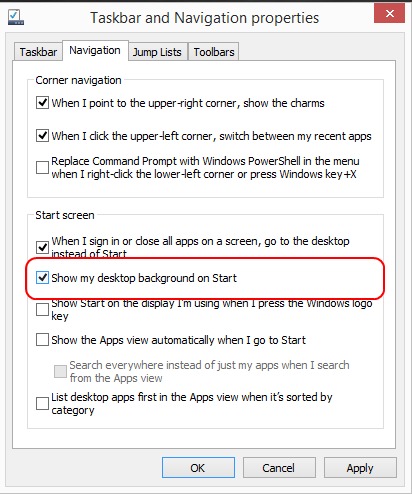
Task: Click the taskbar properties title bar icon
Action: click(x=16, y=17)
